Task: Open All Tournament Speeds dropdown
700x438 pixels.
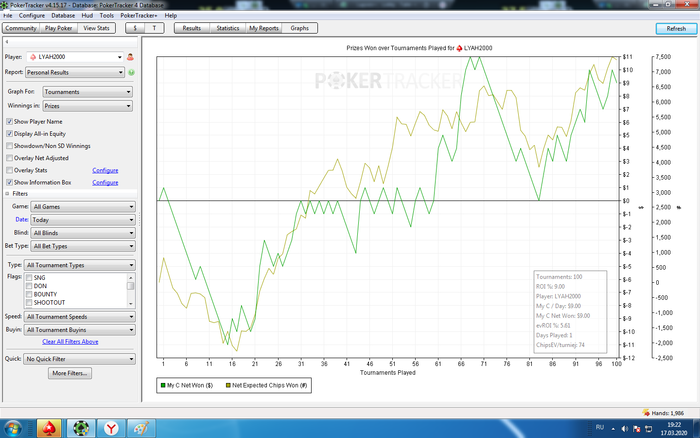Action: 79,317
